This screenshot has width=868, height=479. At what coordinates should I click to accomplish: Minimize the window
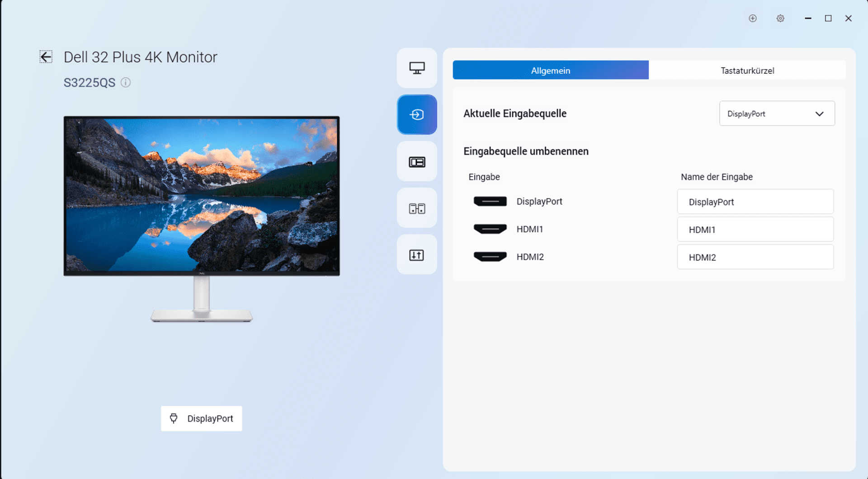808,18
